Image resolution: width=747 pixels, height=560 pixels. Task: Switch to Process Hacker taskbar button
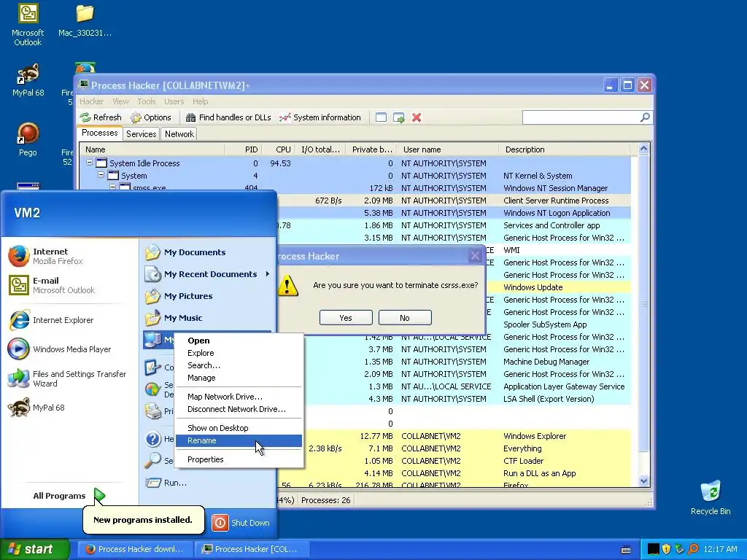coord(252,549)
